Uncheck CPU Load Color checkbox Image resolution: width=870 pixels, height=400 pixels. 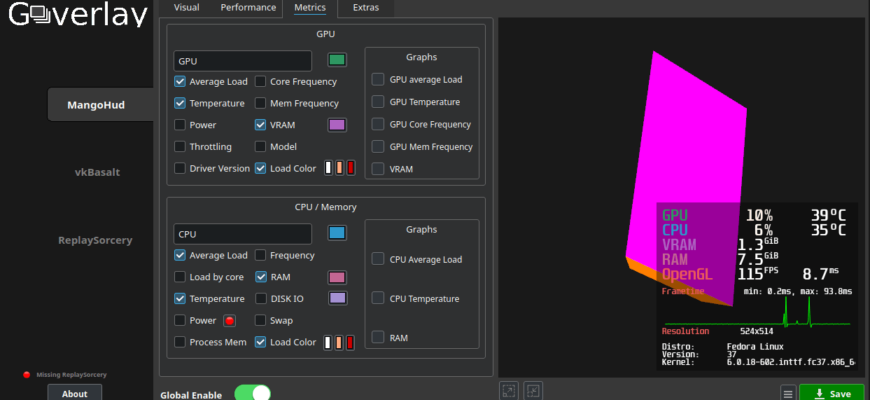260,342
